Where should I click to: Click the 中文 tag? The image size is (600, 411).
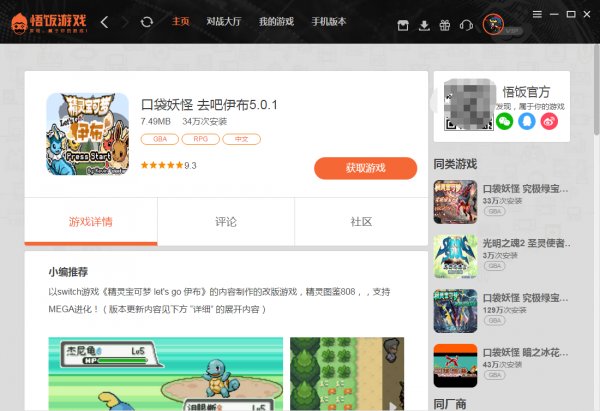tap(241, 139)
